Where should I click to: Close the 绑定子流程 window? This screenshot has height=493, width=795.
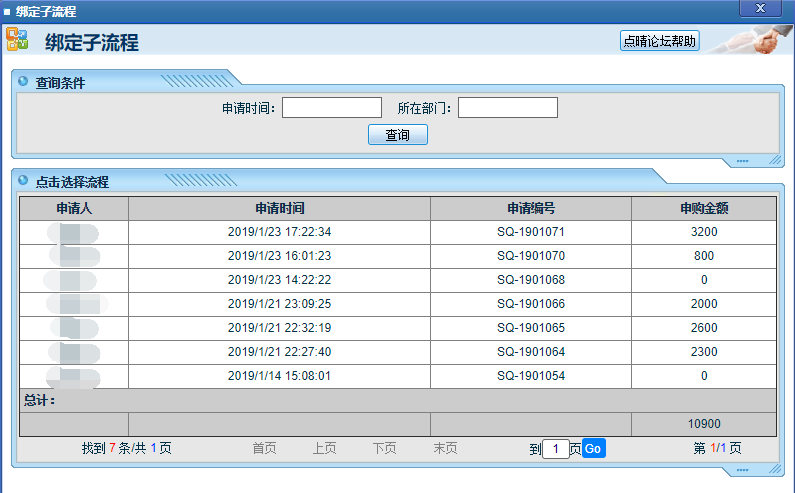pyautogui.click(x=761, y=9)
